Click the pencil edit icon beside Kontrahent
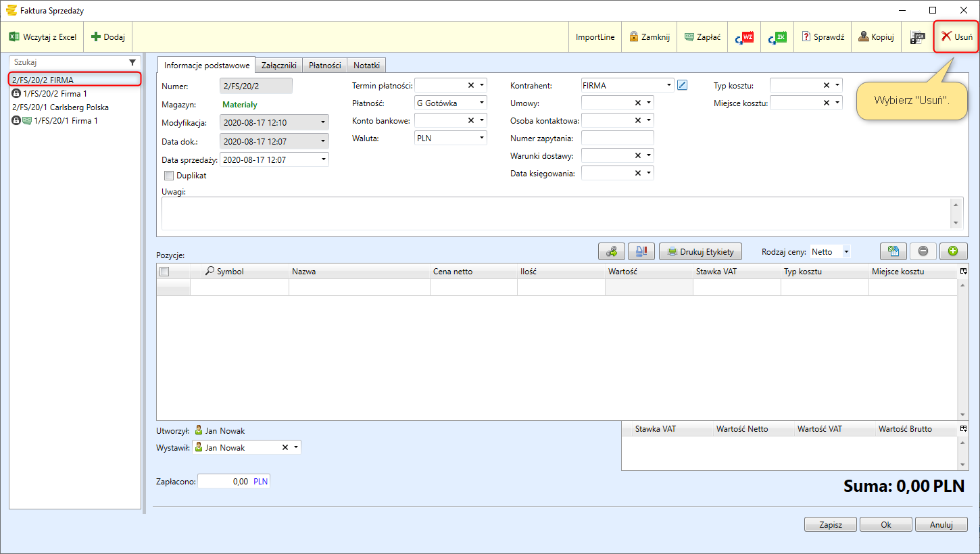 [x=682, y=85]
